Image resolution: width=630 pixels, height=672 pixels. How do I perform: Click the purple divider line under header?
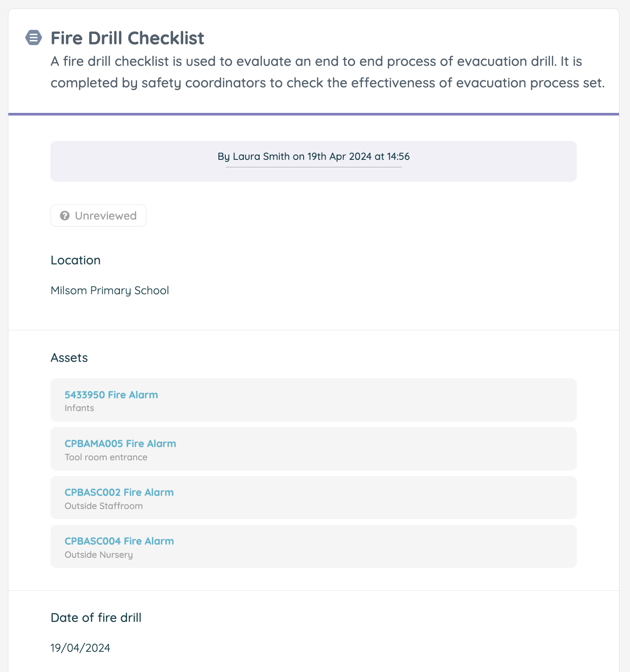314,114
